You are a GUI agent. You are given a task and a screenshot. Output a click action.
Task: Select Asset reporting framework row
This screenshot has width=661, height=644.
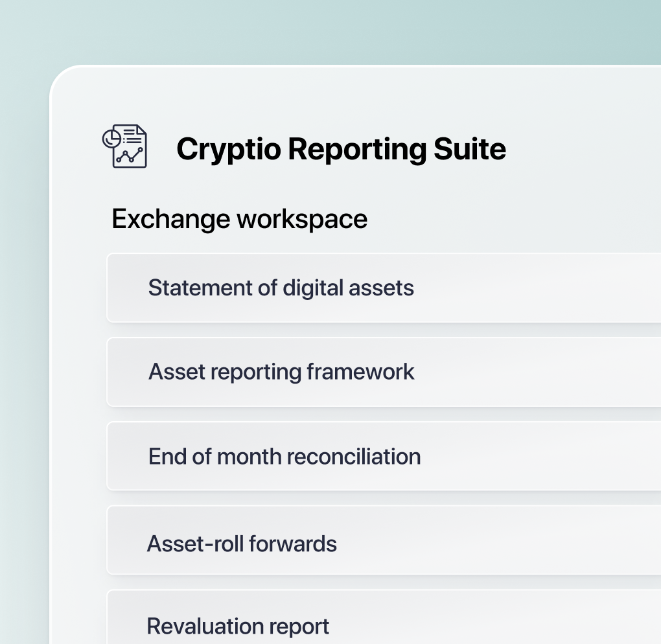click(384, 372)
